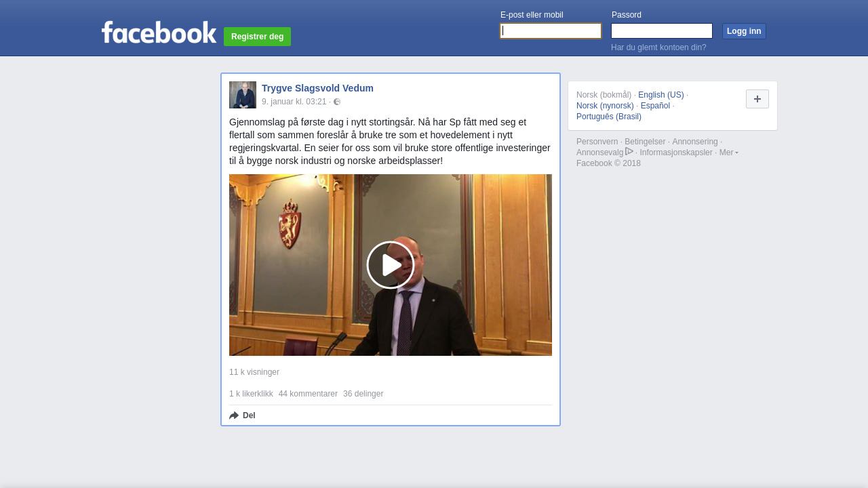Open the public privacy globe icon

point(337,102)
